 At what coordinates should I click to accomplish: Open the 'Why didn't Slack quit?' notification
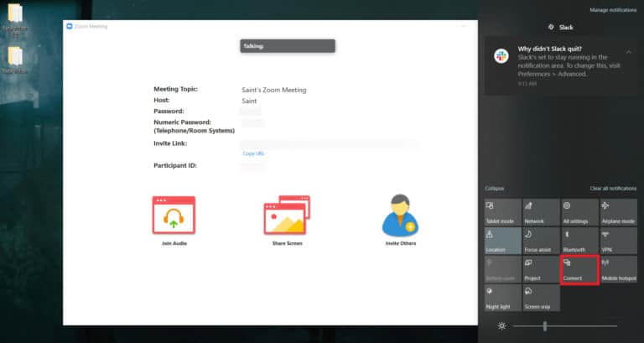click(561, 65)
